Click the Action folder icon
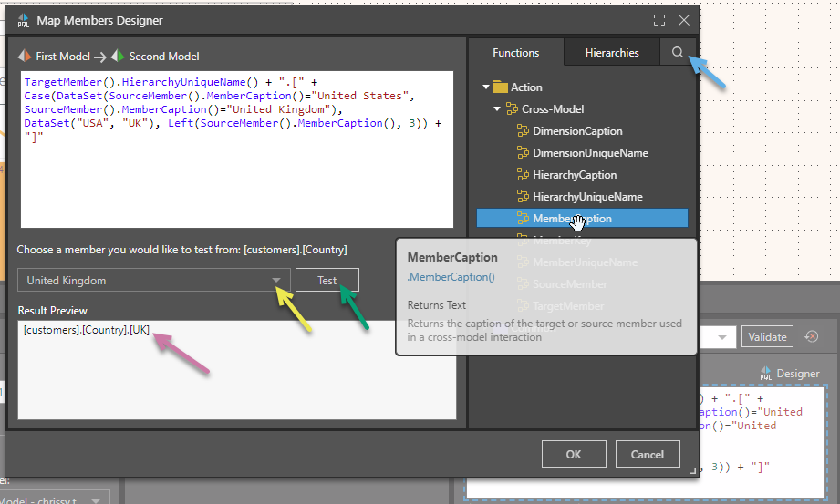 500,87
